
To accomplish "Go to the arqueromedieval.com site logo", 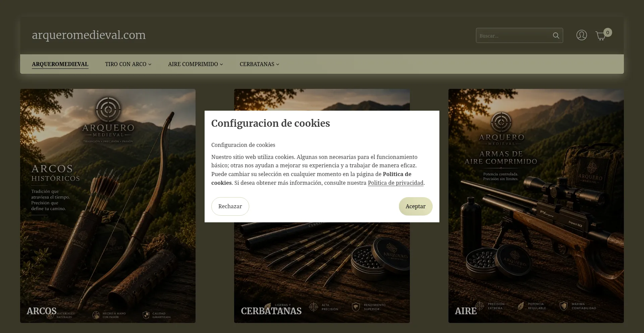I will pyautogui.click(x=89, y=35).
